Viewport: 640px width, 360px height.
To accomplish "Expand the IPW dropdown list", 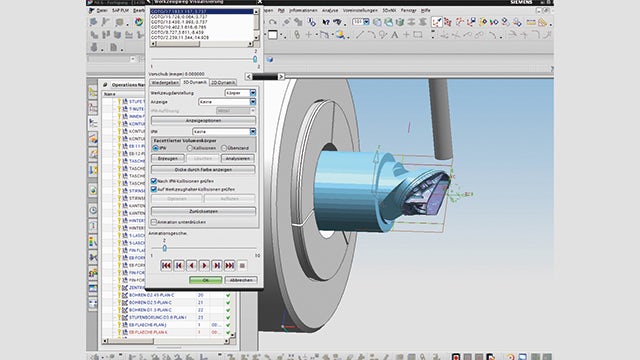I will [x=224, y=132].
